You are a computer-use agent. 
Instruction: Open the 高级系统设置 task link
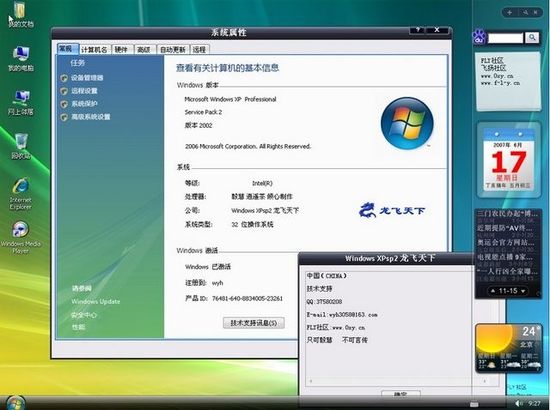91,117
